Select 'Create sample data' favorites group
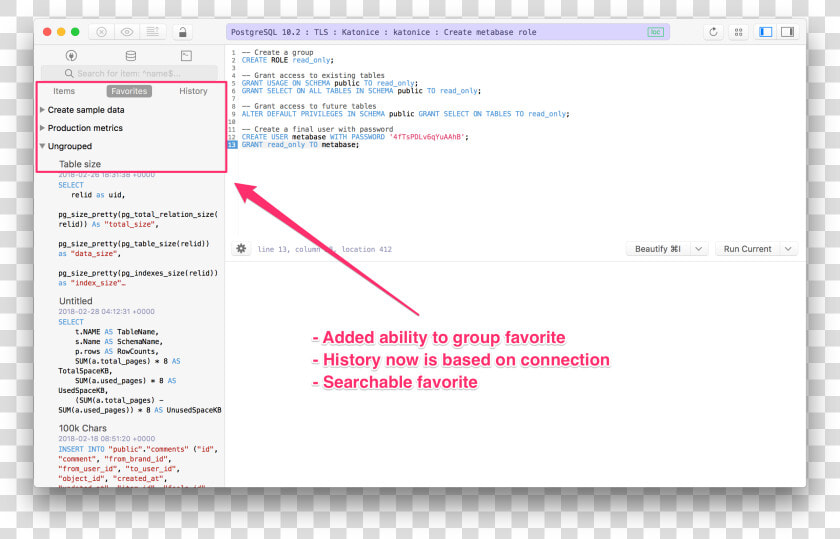The width and height of the screenshot is (840, 539). pos(86,110)
